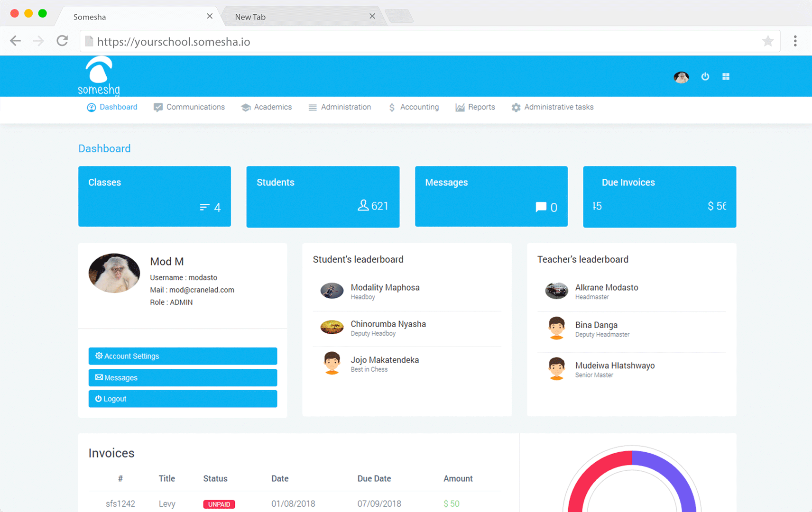Viewport: 812px width, 512px height.
Task: Open the Accounting menu
Action: pos(414,107)
